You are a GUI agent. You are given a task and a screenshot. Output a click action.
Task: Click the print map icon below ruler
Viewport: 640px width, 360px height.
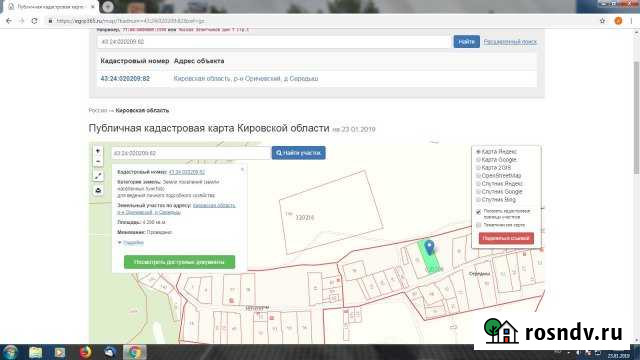point(98,191)
